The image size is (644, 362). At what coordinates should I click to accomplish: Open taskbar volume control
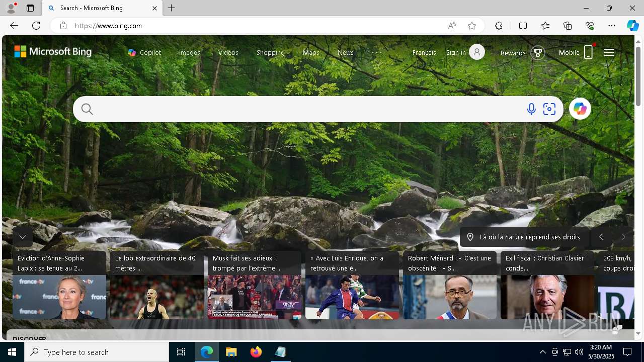[x=579, y=352]
